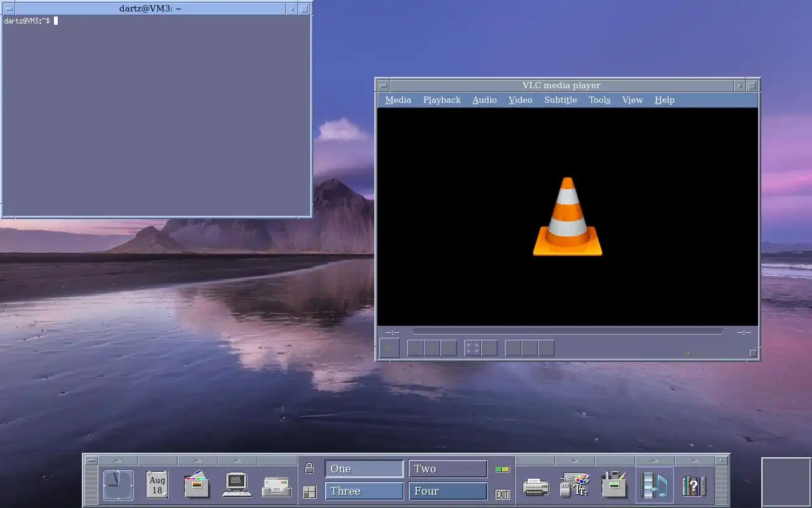Toggle VLC random playback button
The image size is (812, 508).
[546, 348]
